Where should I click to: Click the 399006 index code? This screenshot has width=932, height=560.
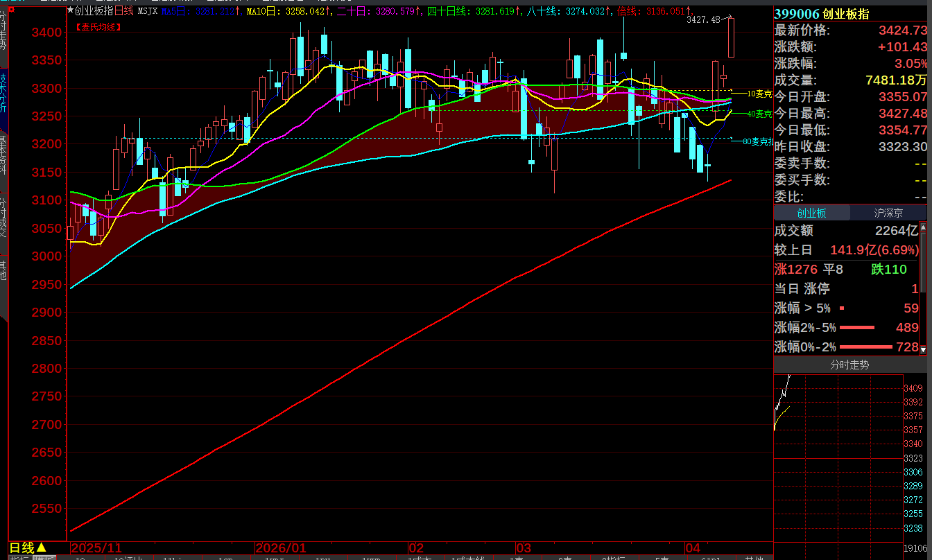point(796,14)
